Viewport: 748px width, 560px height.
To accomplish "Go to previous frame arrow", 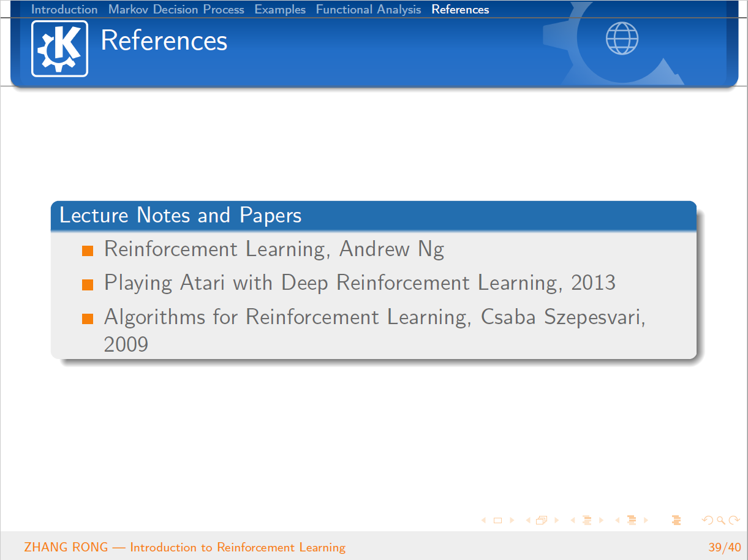I will (528, 520).
